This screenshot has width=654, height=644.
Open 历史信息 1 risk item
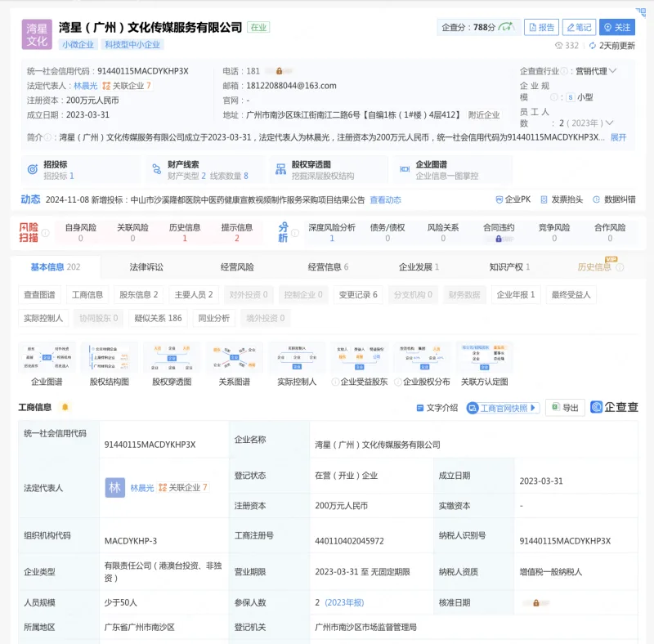click(x=185, y=233)
